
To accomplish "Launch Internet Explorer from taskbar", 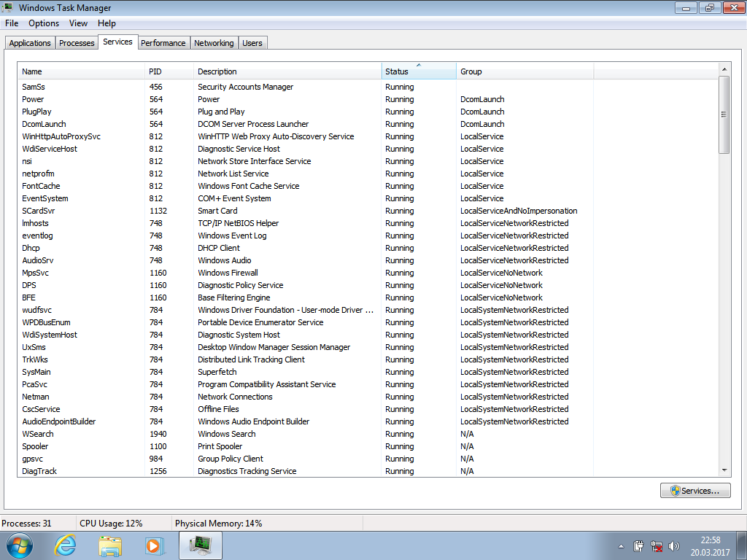I will (x=65, y=545).
